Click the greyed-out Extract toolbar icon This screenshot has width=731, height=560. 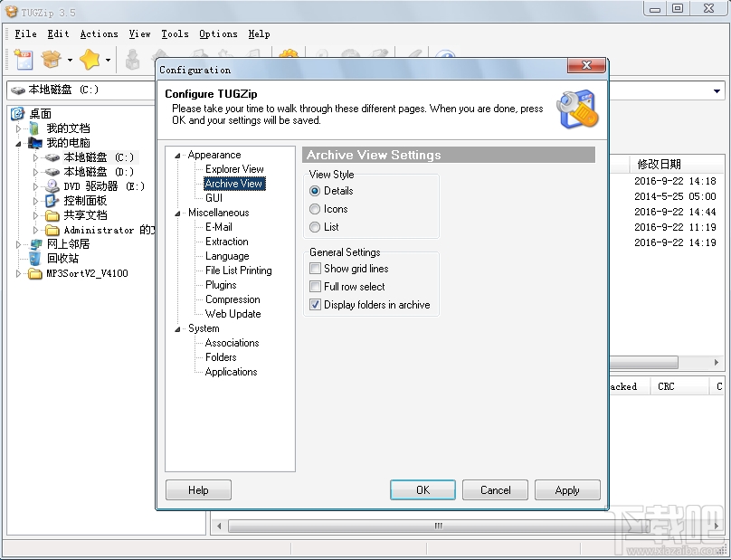pos(133,60)
